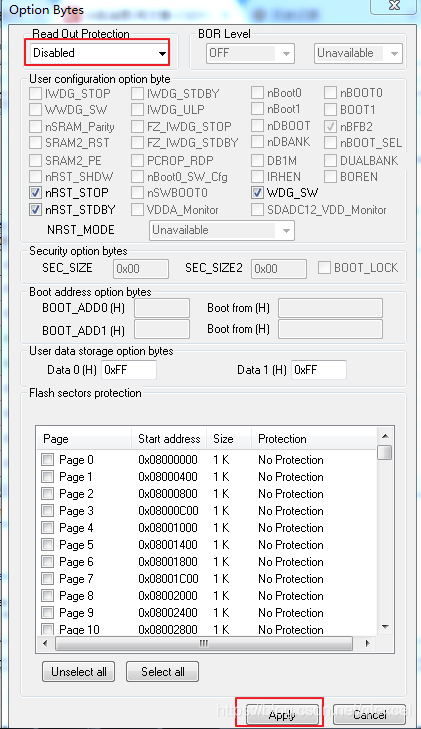Tick the Page 0 protection checkbox
The image size is (421, 729).
[47, 460]
